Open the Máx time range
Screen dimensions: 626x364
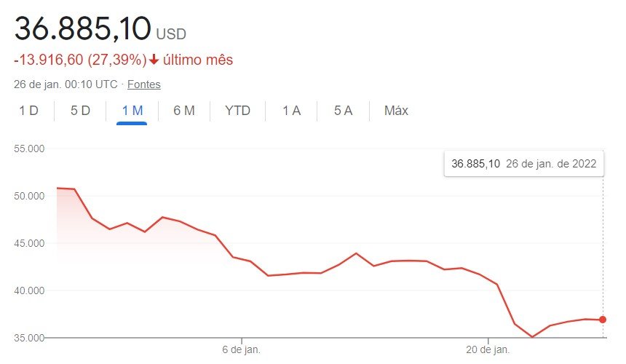tap(396, 111)
